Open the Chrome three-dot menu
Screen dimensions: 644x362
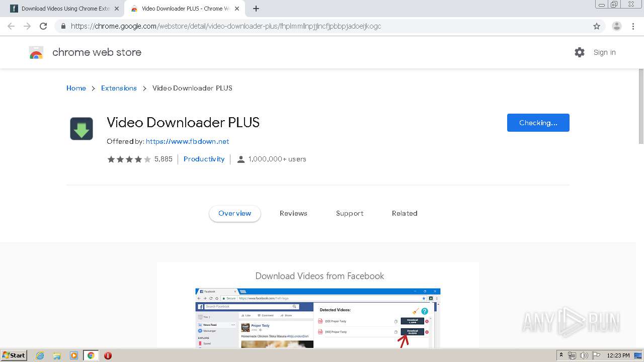[x=633, y=26]
